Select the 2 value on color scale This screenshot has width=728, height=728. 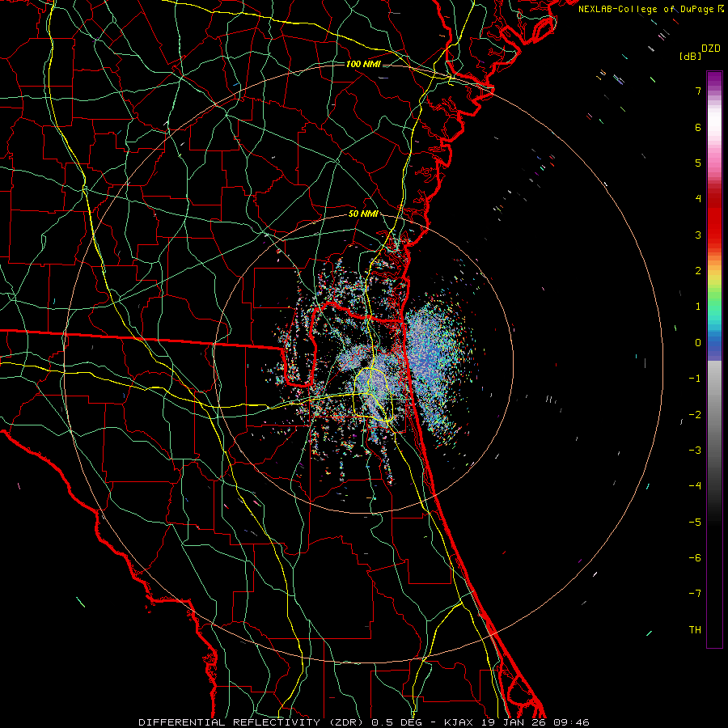coord(698,271)
